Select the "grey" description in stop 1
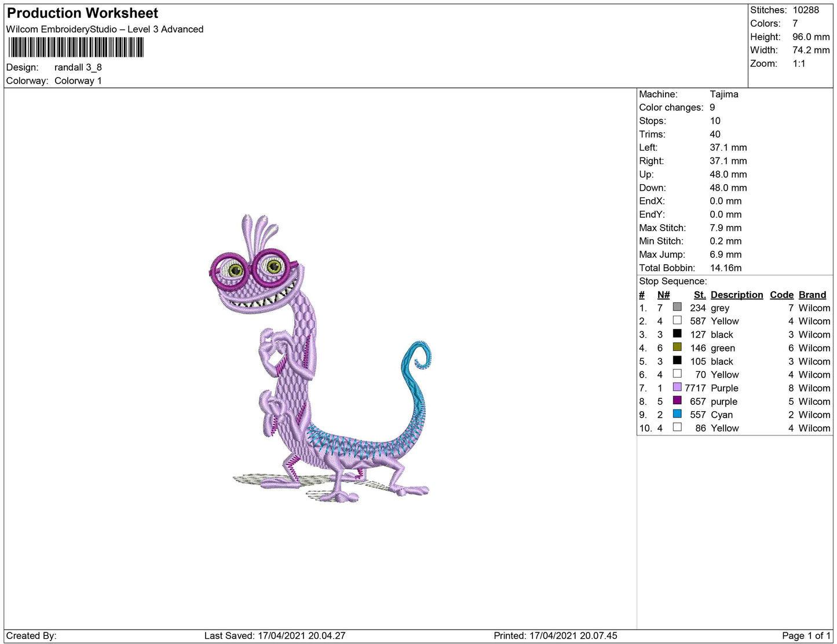The width and height of the screenshot is (837, 644). pyautogui.click(x=720, y=308)
